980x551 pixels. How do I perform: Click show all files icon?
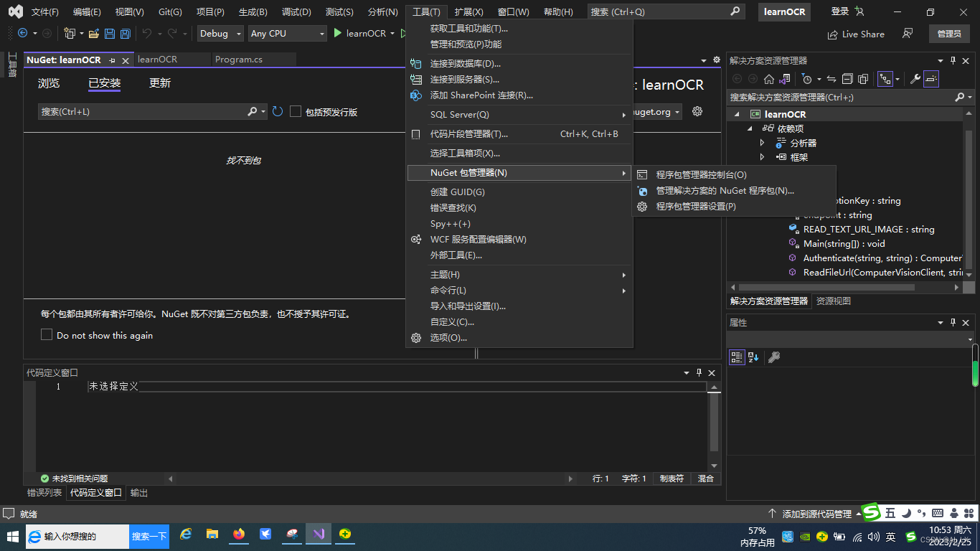(x=863, y=79)
